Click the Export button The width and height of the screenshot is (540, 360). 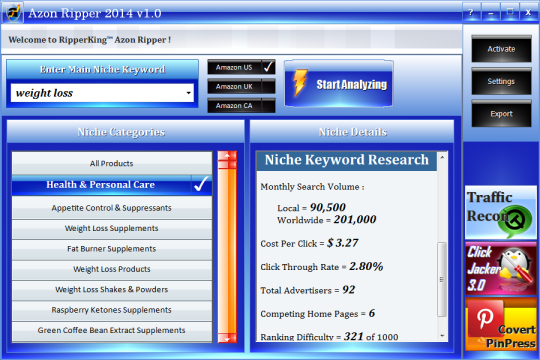pos(501,114)
